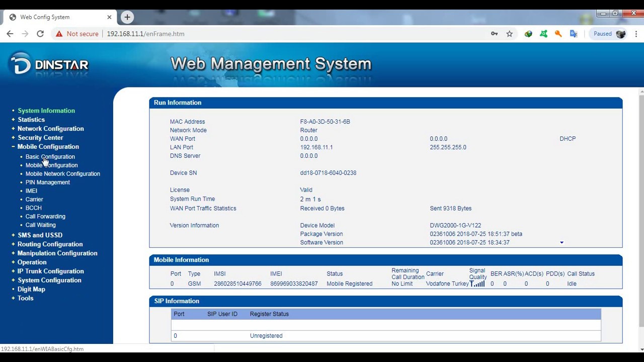Open the Call Waiting page
Viewport: 644px width, 362px height.
pos(41,225)
